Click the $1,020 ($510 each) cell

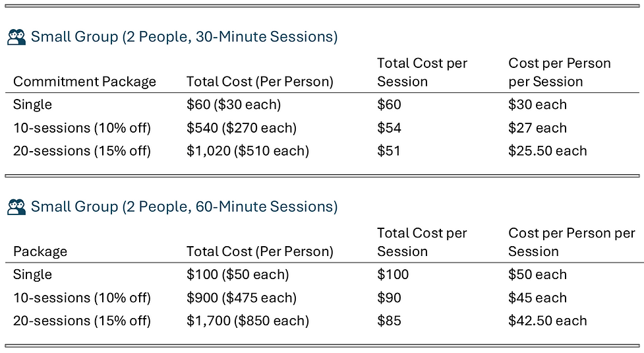point(248,151)
